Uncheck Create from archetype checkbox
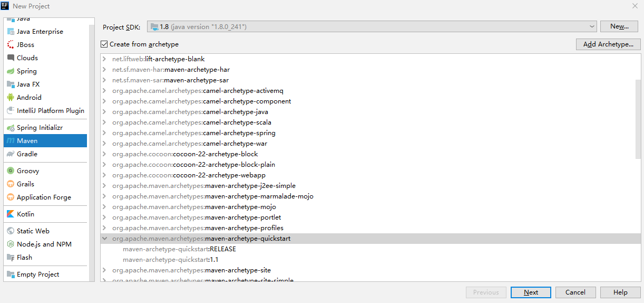 [x=104, y=44]
